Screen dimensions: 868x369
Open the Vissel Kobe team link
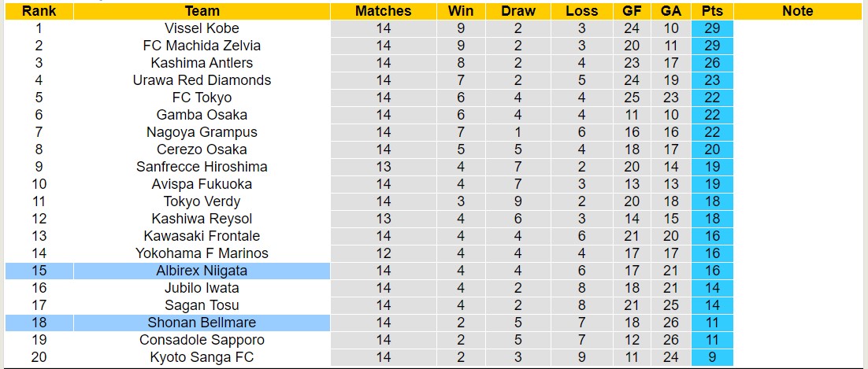(202, 28)
